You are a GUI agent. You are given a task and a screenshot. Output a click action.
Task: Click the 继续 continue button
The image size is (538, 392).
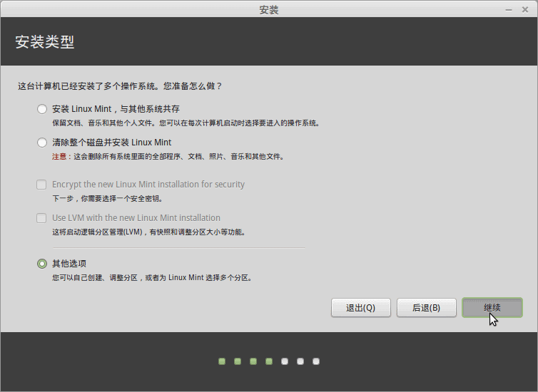[492, 308]
